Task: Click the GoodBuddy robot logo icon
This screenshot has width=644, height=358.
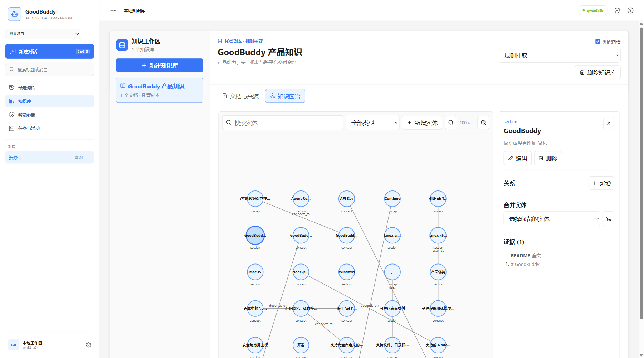Action: 15,14
